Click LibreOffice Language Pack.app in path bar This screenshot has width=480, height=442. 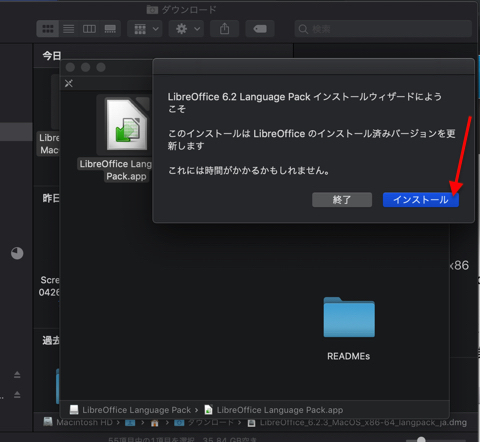[x=274, y=410]
